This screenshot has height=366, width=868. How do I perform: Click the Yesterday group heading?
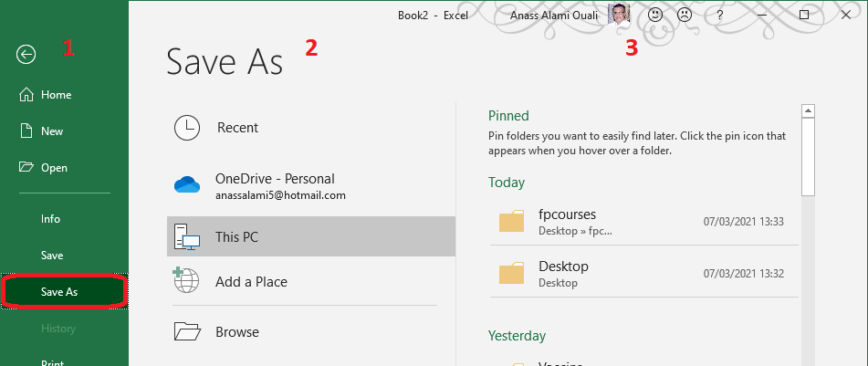pos(517,336)
